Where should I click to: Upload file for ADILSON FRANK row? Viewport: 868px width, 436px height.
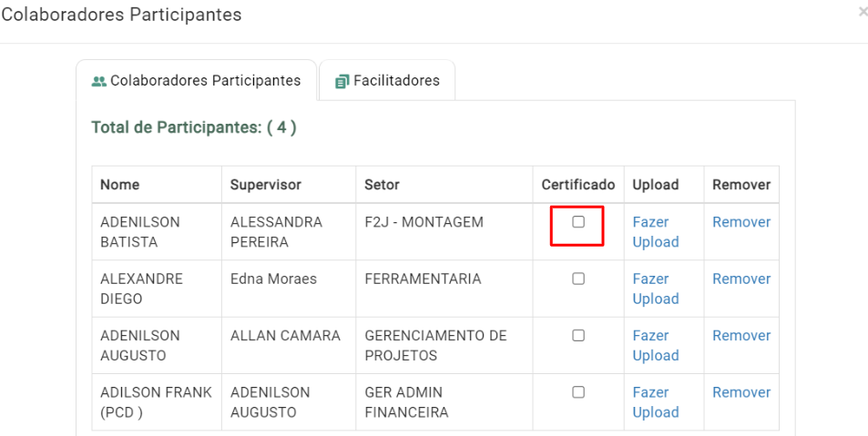[x=656, y=402]
